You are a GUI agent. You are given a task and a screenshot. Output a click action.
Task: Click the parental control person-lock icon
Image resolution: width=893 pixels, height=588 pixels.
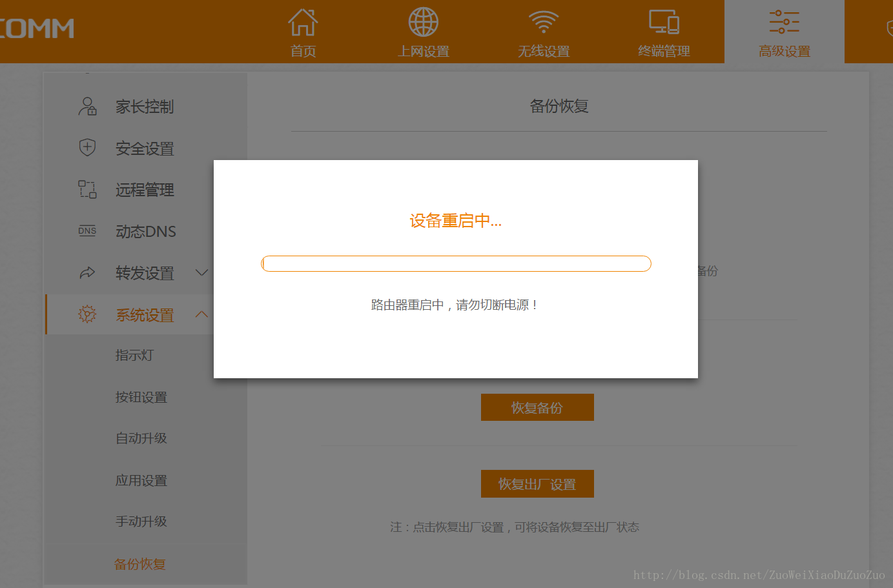pyautogui.click(x=87, y=106)
